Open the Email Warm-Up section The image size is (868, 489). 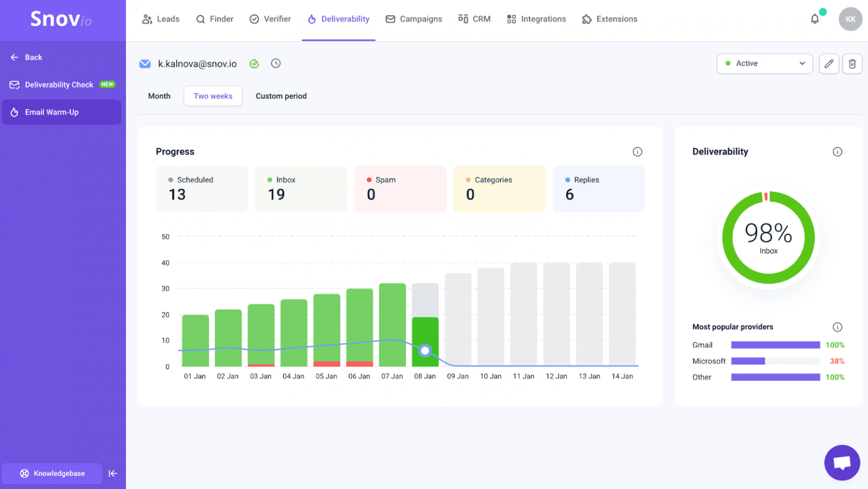click(x=52, y=112)
